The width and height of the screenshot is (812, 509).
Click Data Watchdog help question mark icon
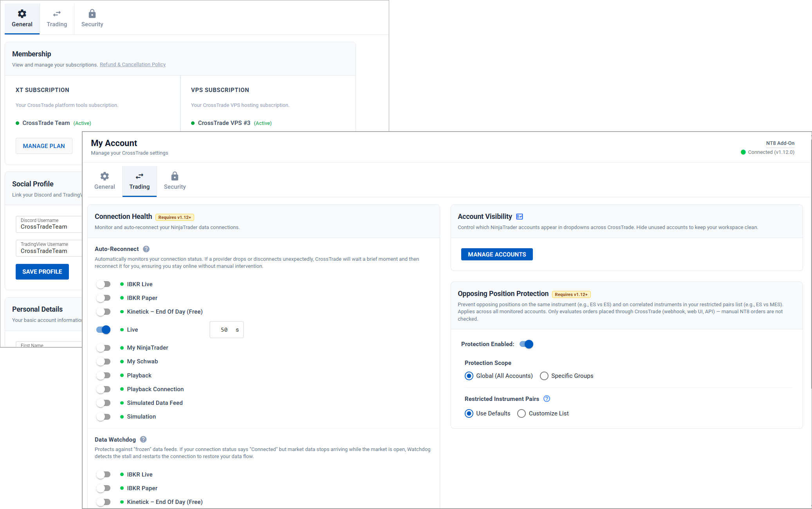(143, 439)
